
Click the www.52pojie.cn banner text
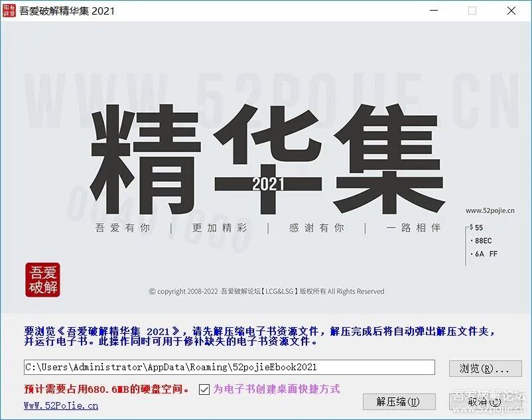[x=490, y=210]
